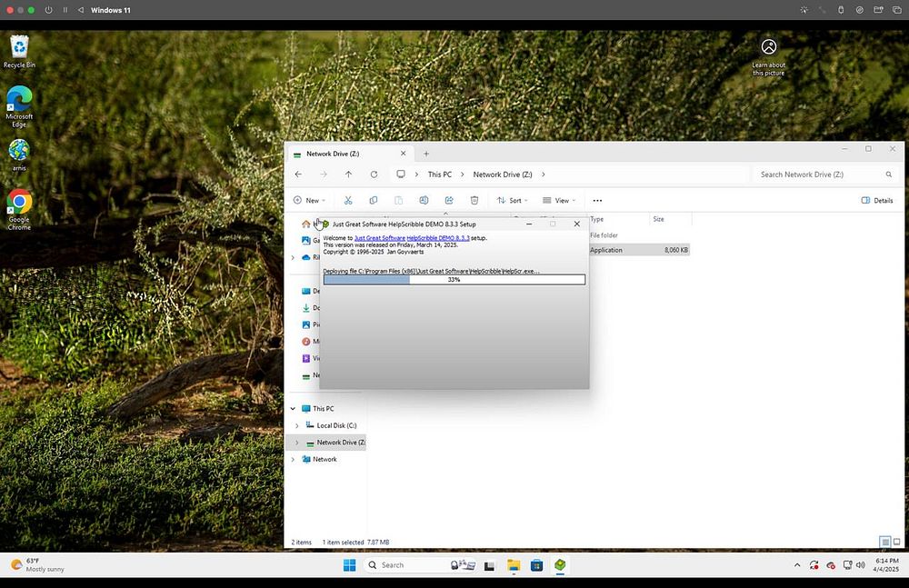The image size is (909, 588).
Task: Copy the selected file
Action: (374, 201)
